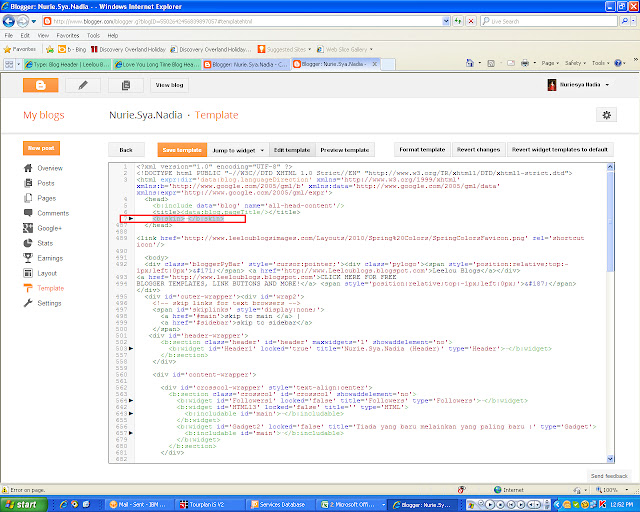Click the Windows start button
Viewport: 640px width, 512px height.
tap(24, 505)
